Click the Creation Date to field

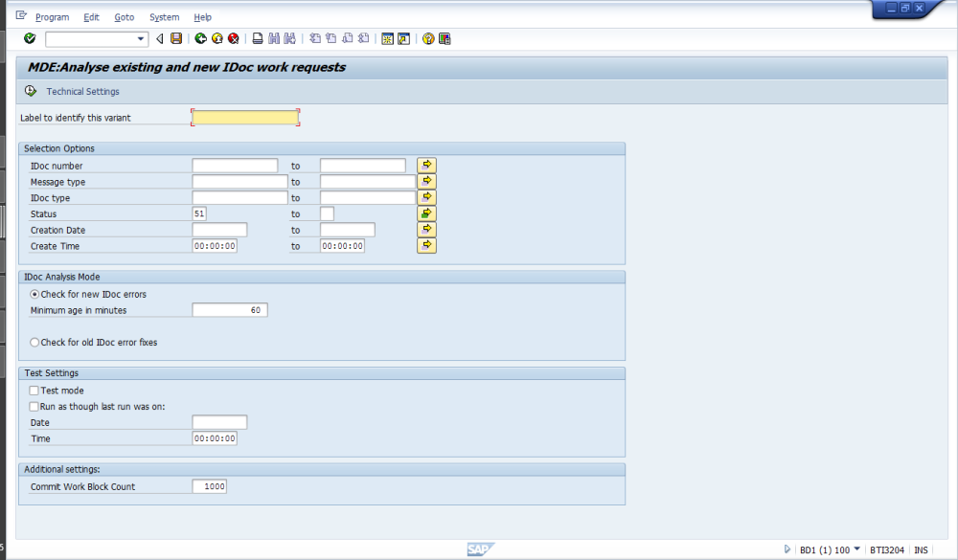348,230
